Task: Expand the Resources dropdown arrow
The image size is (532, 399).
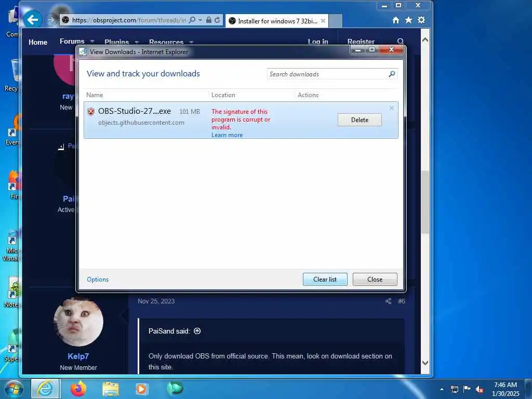Action: 191,42
